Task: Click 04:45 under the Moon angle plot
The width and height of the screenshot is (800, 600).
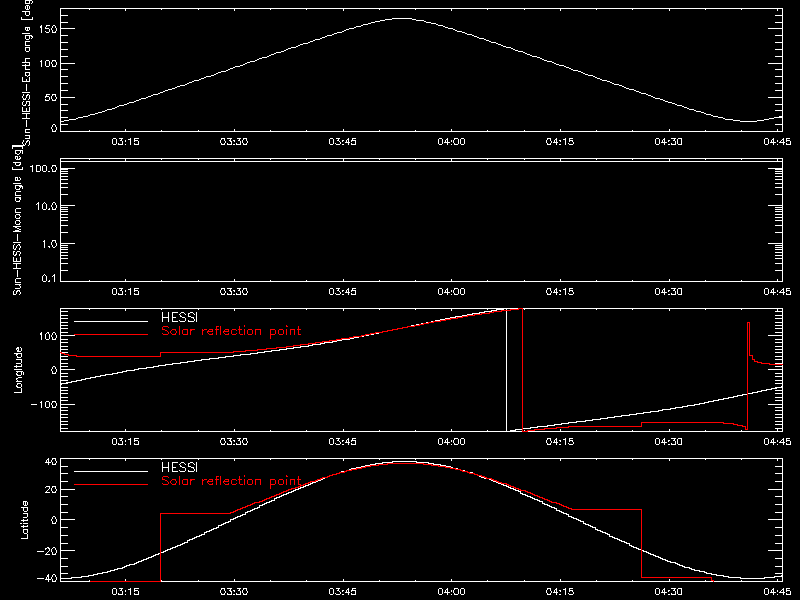Action: point(777,292)
